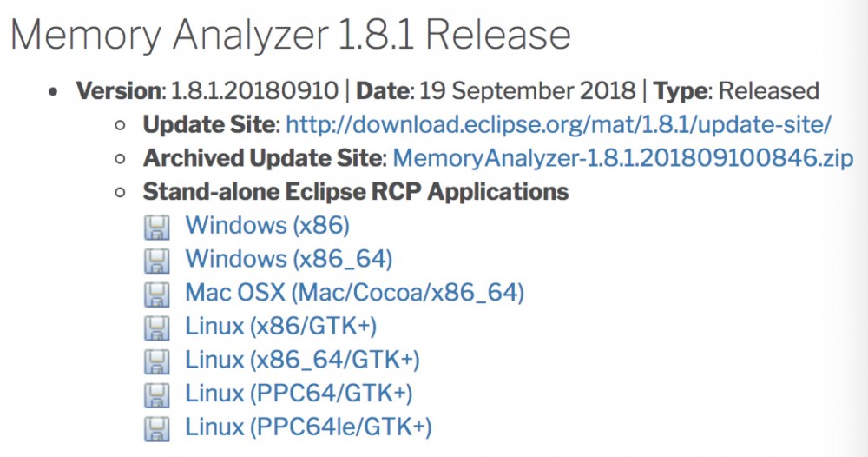
Task: Click the disk icon beside Linux (PPC64le/GTK+)
Action: pyautogui.click(x=156, y=427)
